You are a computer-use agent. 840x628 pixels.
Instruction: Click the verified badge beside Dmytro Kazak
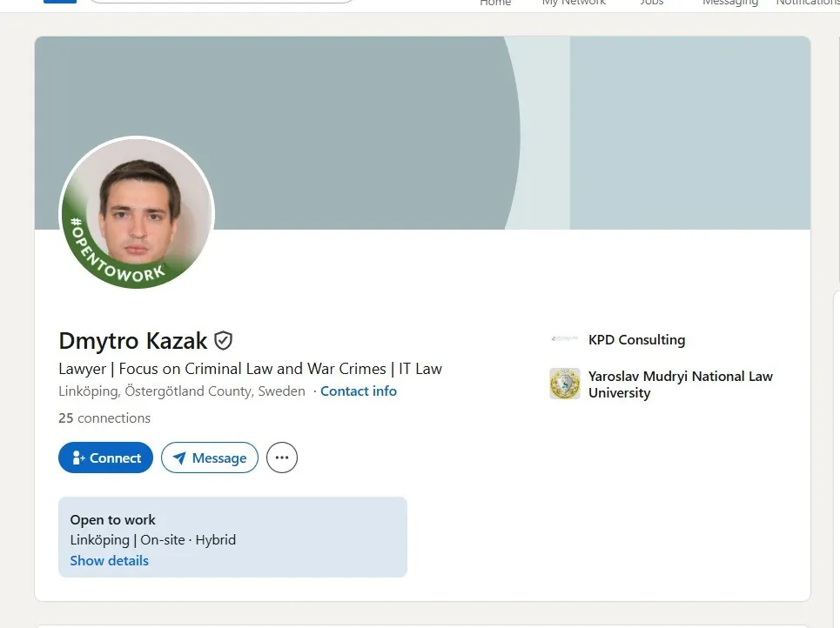click(223, 340)
